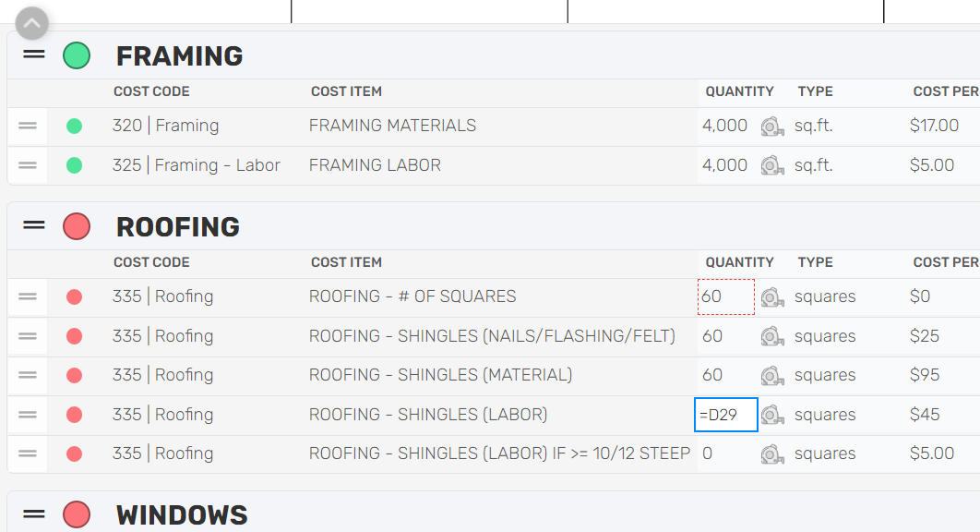Click drag handle of ROOFING section header

pyautogui.click(x=34, y=225)
